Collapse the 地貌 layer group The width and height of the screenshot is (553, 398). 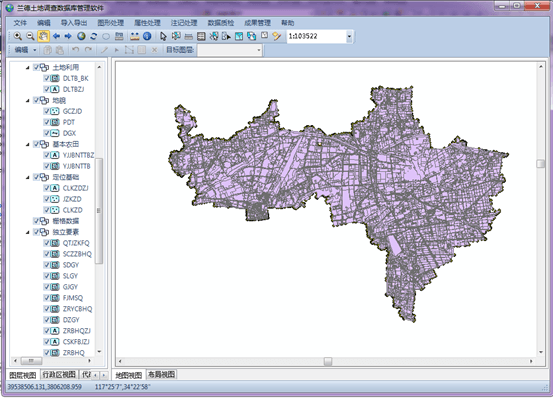tap(28, 100)
